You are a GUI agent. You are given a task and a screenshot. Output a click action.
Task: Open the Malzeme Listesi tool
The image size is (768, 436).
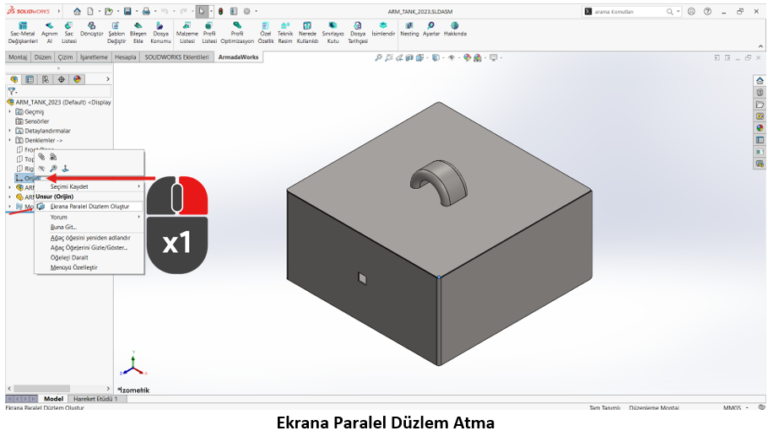click(187, 32)
